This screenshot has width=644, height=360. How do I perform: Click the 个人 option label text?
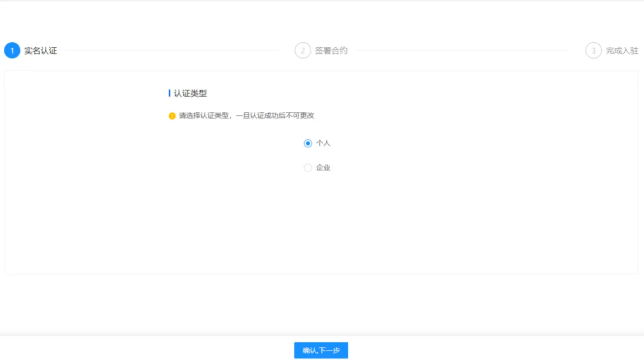[323, 143]
